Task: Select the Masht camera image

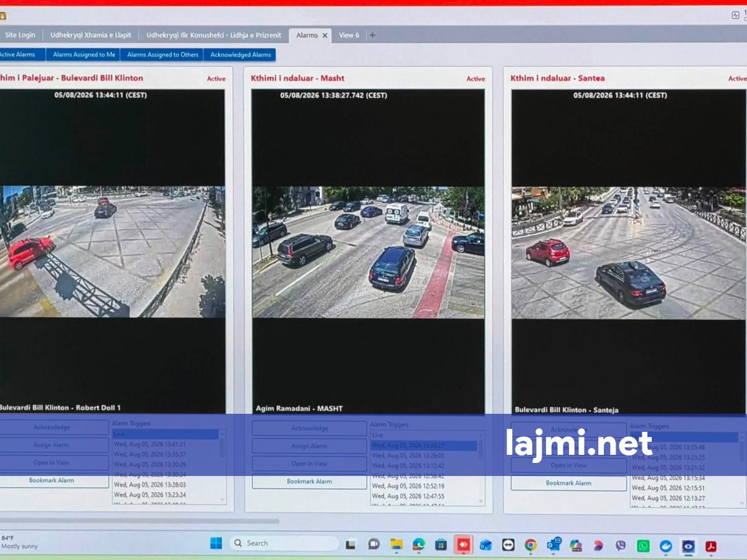Action: (x=368, y=252)
